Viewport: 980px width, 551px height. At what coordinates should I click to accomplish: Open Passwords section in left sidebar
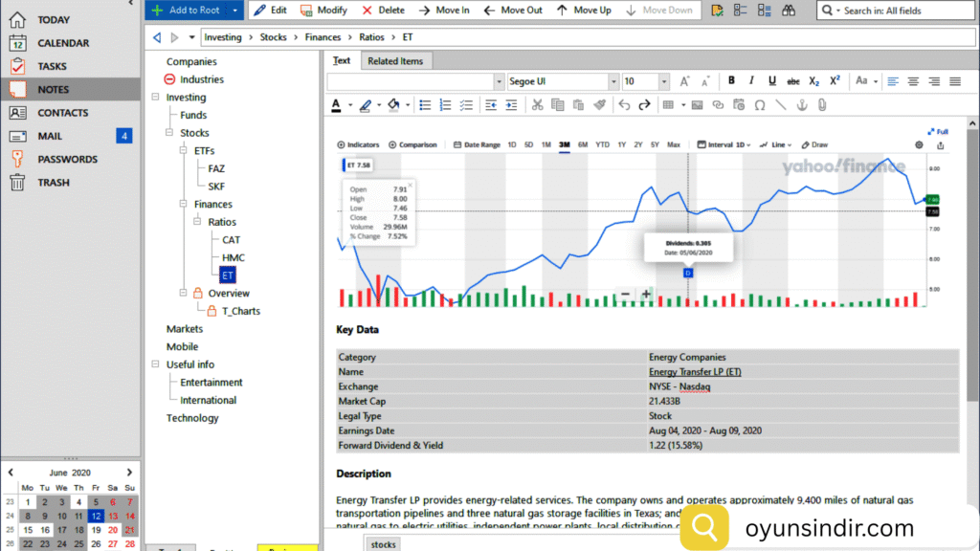(x=67, y=159)
